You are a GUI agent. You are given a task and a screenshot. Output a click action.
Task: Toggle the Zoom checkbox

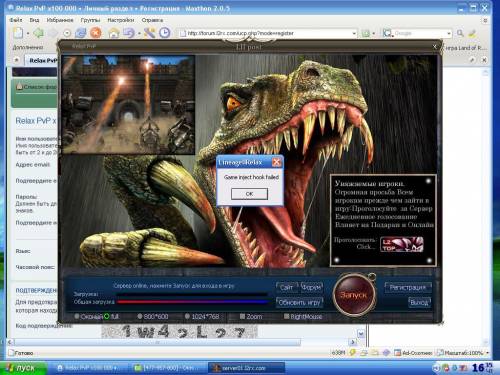pos(242,316)
